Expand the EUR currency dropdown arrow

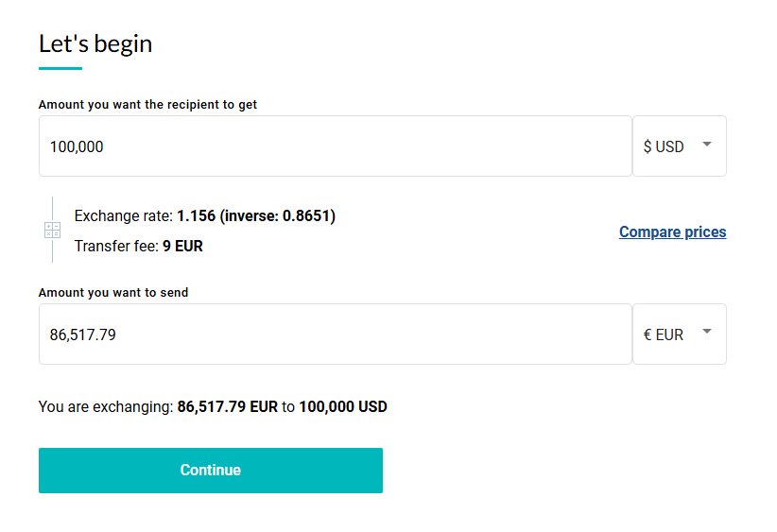click(x=706, y=333)
